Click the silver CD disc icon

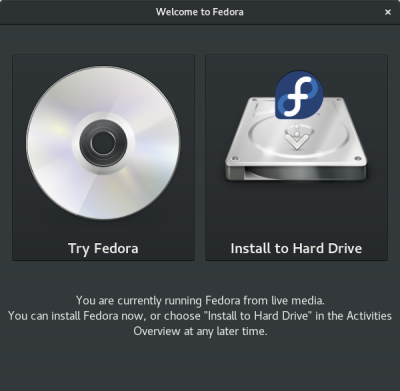[103, 143]
